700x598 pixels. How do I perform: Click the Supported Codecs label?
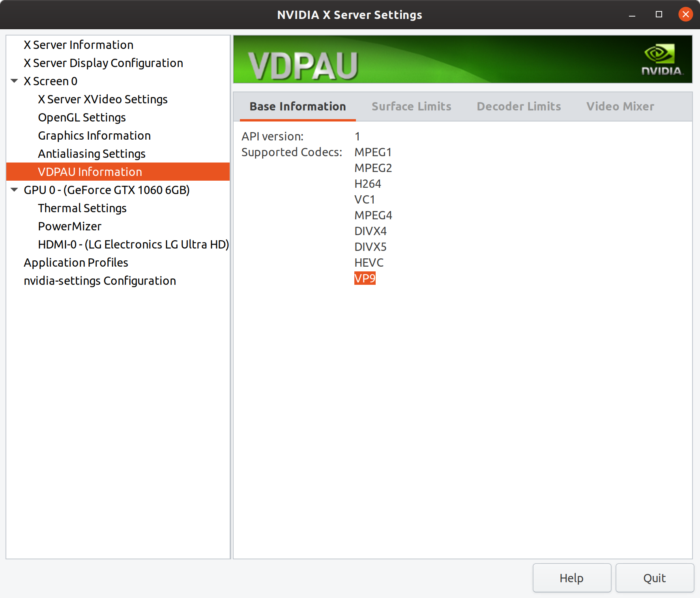click(x=292, y=152)
